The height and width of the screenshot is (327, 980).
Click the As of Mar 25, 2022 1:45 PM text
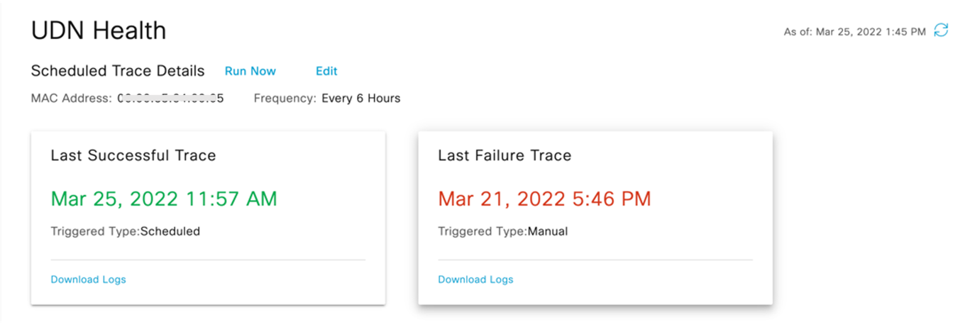(x=854, y=32)
